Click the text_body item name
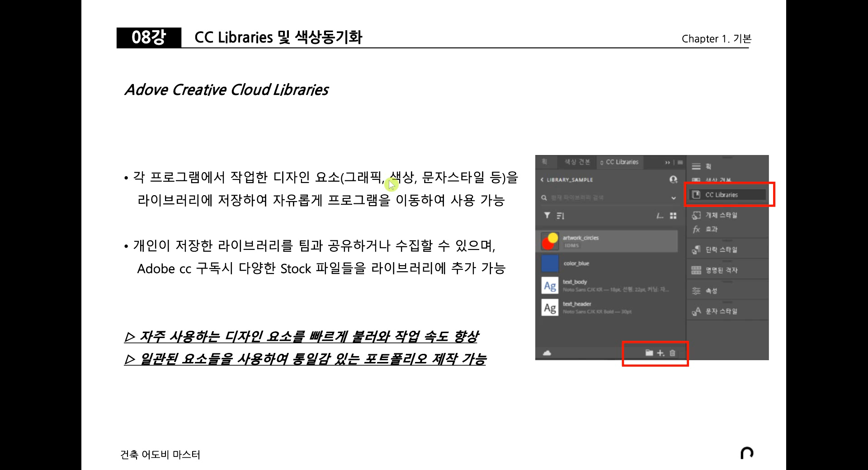This screenshot has width=868, height=470. tap(575, 282)
